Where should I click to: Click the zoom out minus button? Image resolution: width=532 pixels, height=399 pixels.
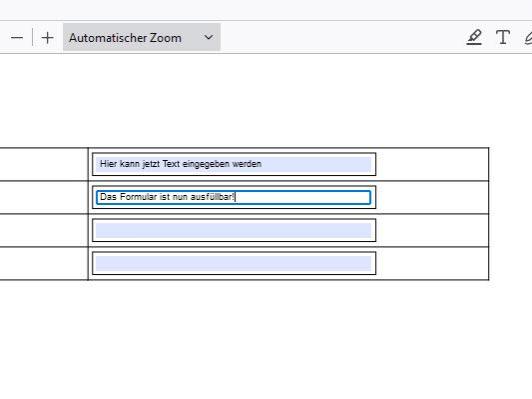pos(17,38)
